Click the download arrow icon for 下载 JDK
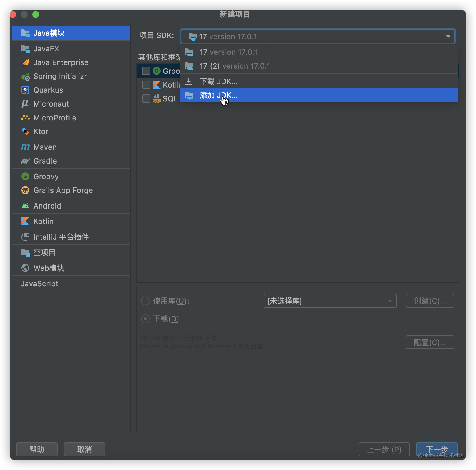This screenshot has height=470, width=476. (189, 82)
